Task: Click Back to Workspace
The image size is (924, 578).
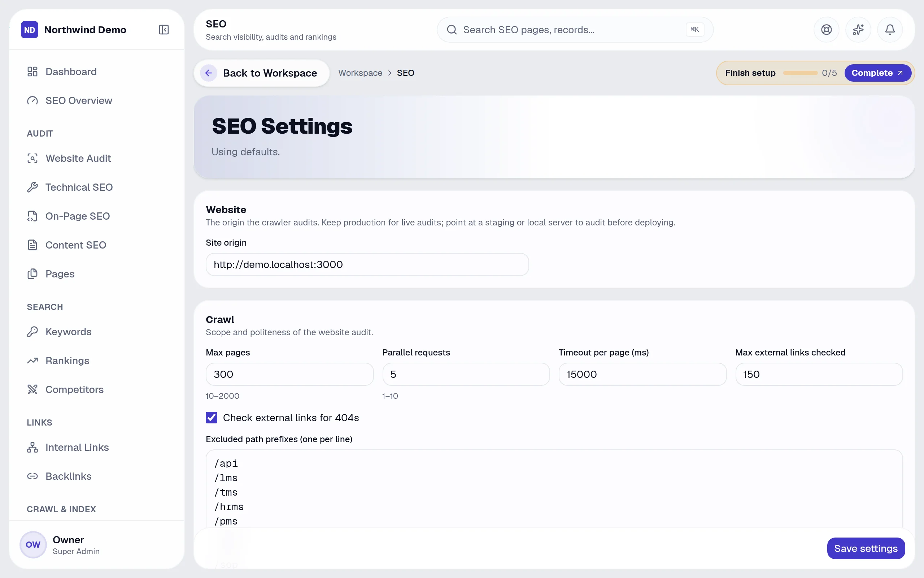Action: coord(262,73)
